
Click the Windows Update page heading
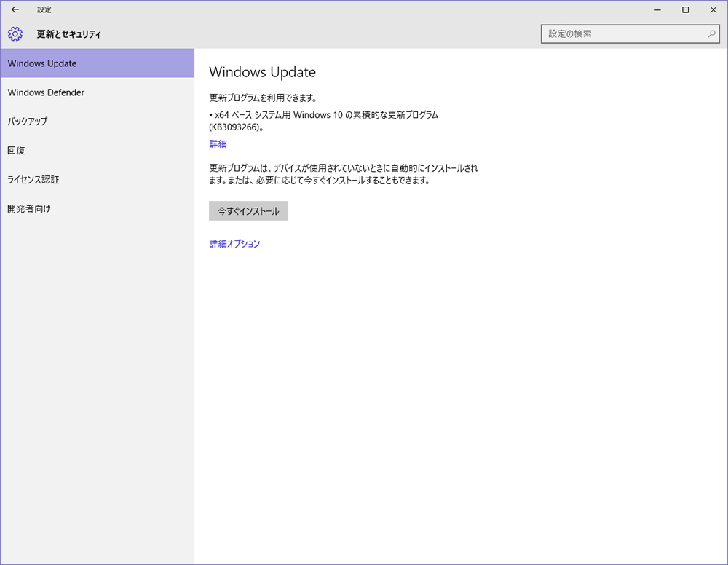click(x=262, y=72)
